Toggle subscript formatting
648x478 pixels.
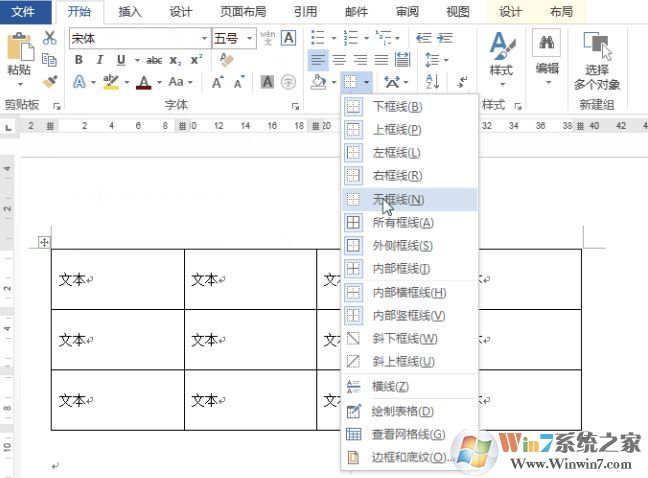coord(175,61)
